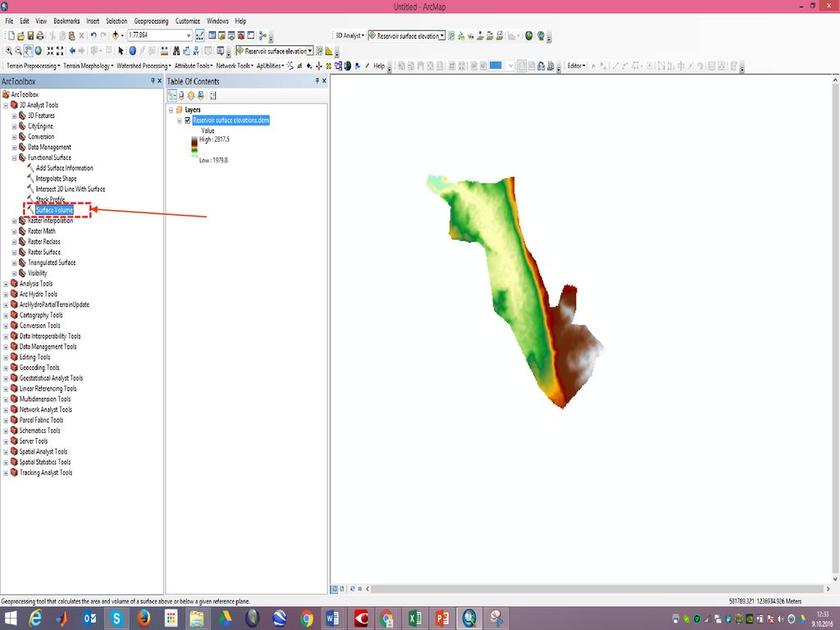The image size is (840, 630).
Task: Collapse the Layers group in Table Of Contents
Action: tap(171, 110)
